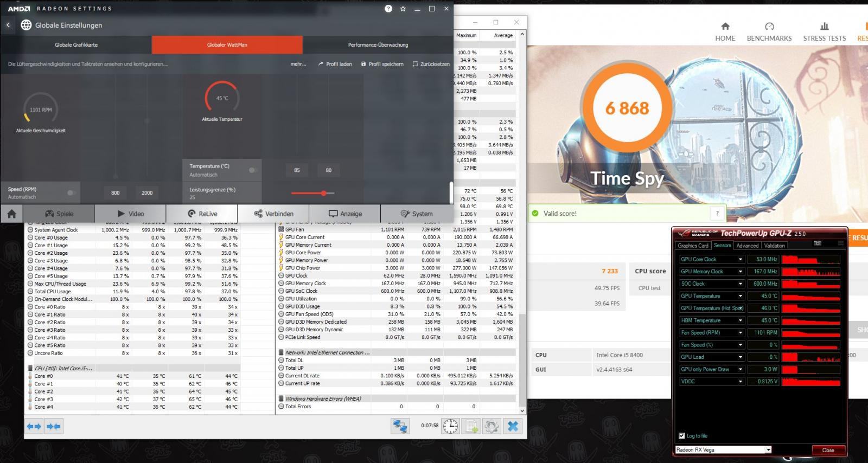Open the GPU Load dropdown in GPU-Z
The width and height of the screenshot is (868, 463).
[740, 357]
